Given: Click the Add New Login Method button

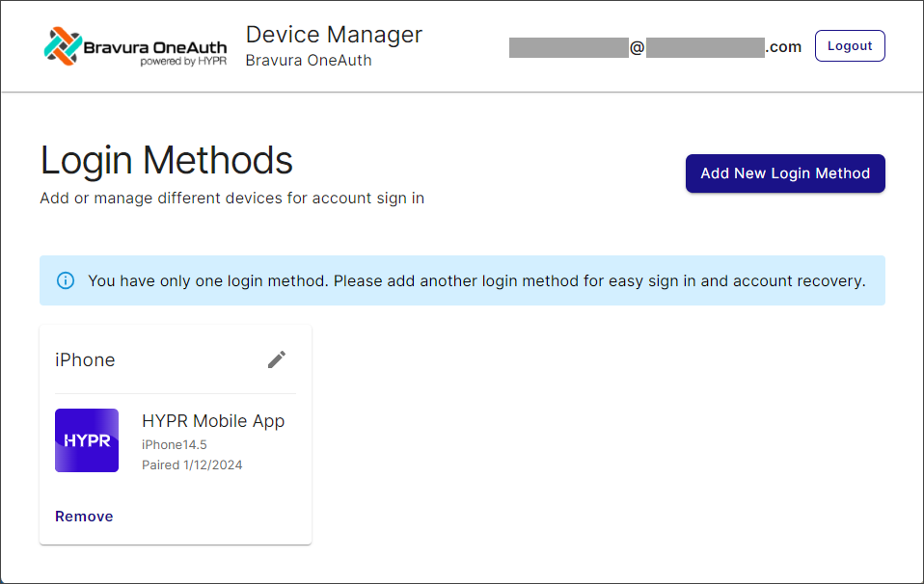Looking at the screenshot, I should [784, 173].
